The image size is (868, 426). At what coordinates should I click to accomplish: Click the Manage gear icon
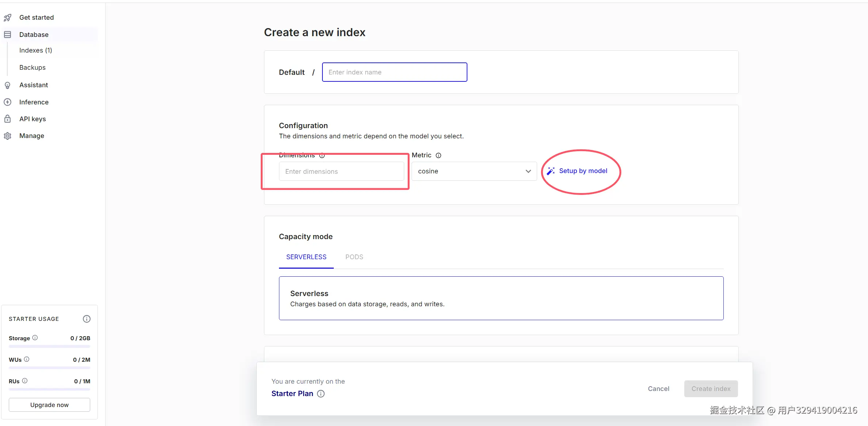pos(8,136)
